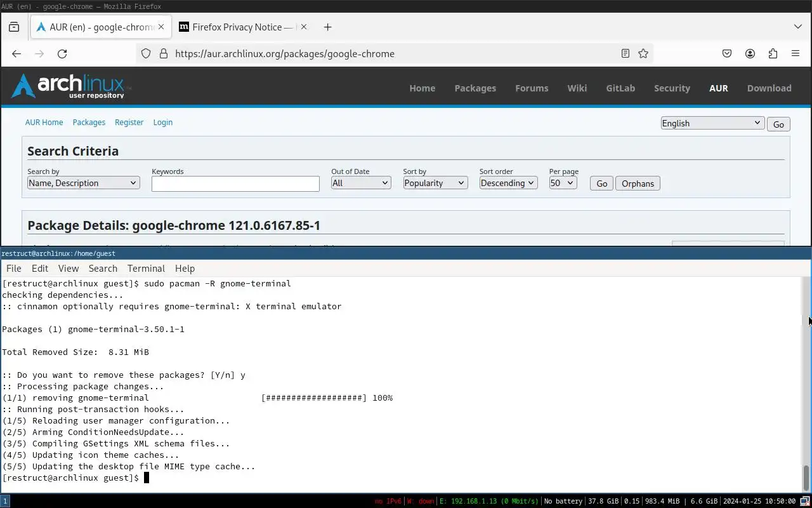Click the 192.168.1.13 ethernet status
Image resolution: width=812 pixels, height=508 pixels.
pyautogui.click(x=488, y=501)
